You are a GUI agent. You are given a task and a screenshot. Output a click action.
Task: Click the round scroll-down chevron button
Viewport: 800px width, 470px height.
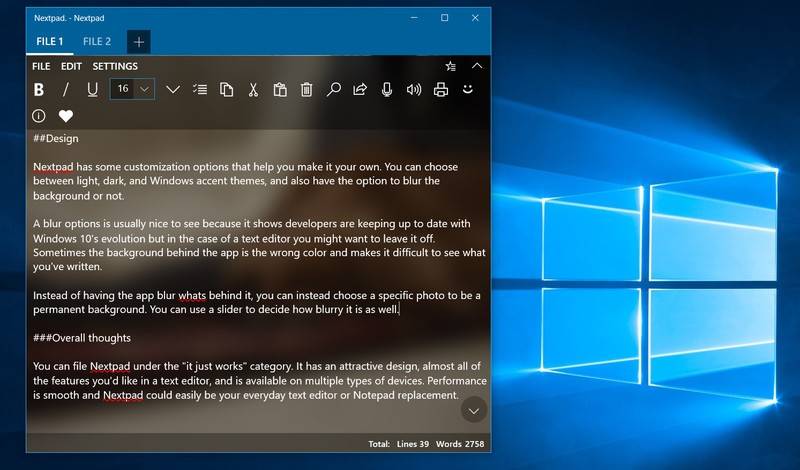(x=473, y=410)
